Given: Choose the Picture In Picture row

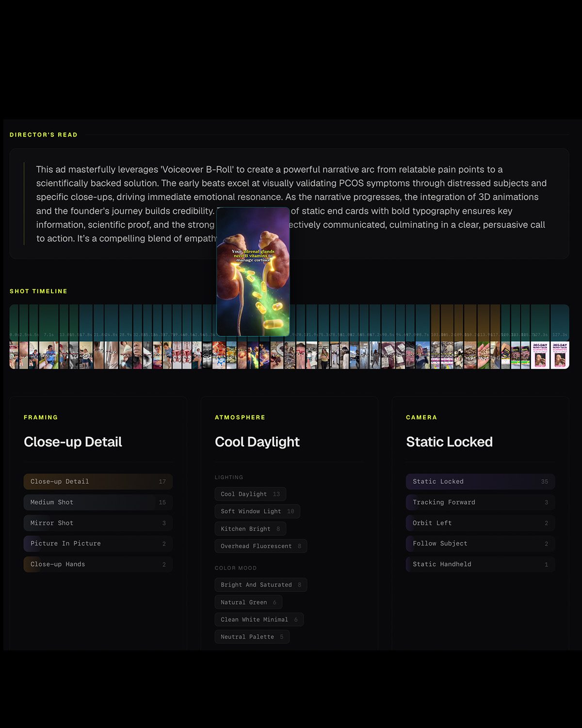Looking at the screenshot, I should pyautogui.click(x=98, y=544).
